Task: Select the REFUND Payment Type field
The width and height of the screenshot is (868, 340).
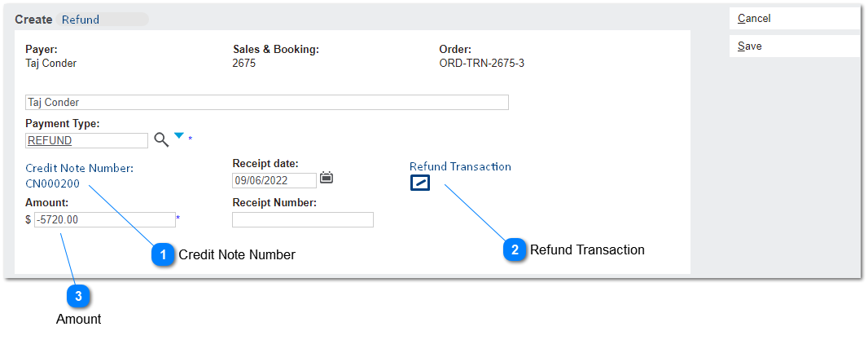Action: (x=87, y=140)
